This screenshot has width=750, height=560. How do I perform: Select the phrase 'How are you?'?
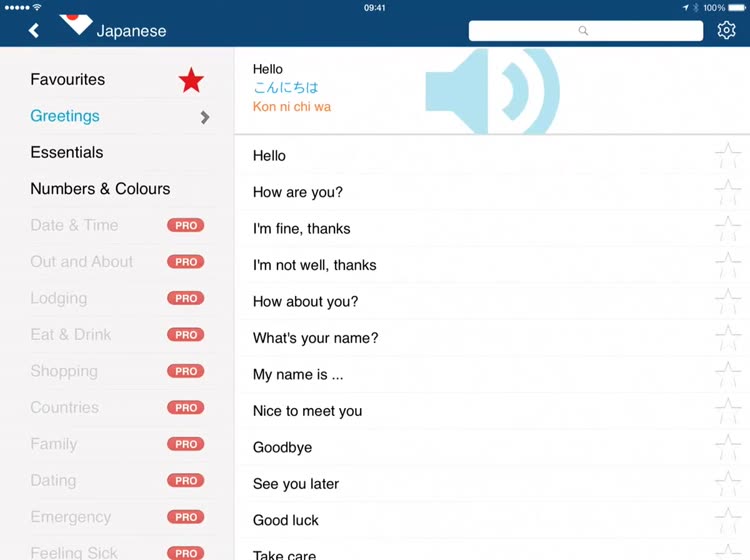pyautogui.click(x=492, y=192)
